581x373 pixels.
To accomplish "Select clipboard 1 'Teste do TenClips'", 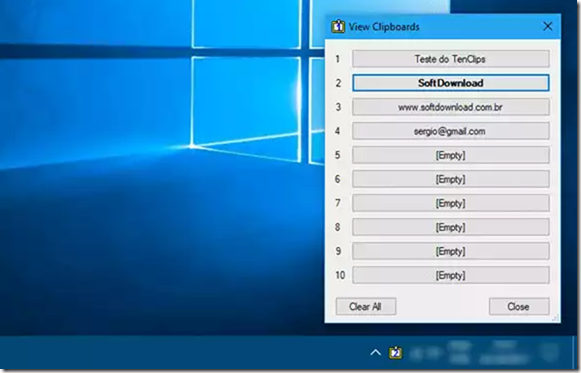I will pos(451,59).
